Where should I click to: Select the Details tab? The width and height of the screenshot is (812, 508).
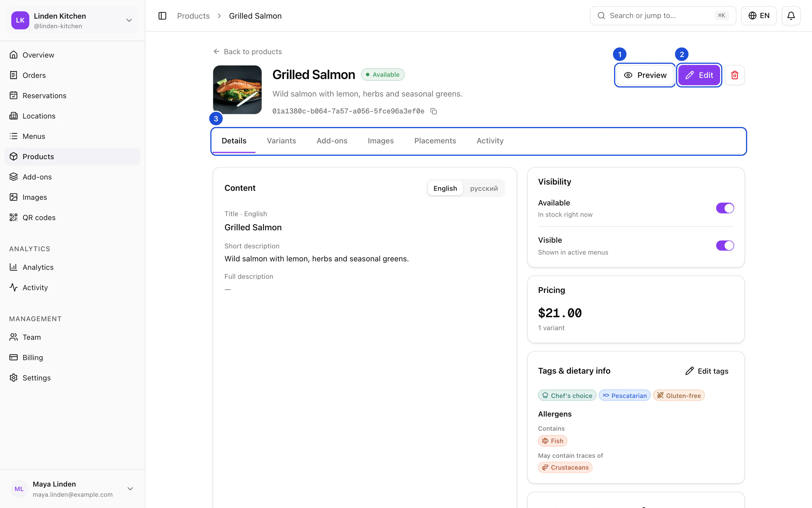coord(234,141)
